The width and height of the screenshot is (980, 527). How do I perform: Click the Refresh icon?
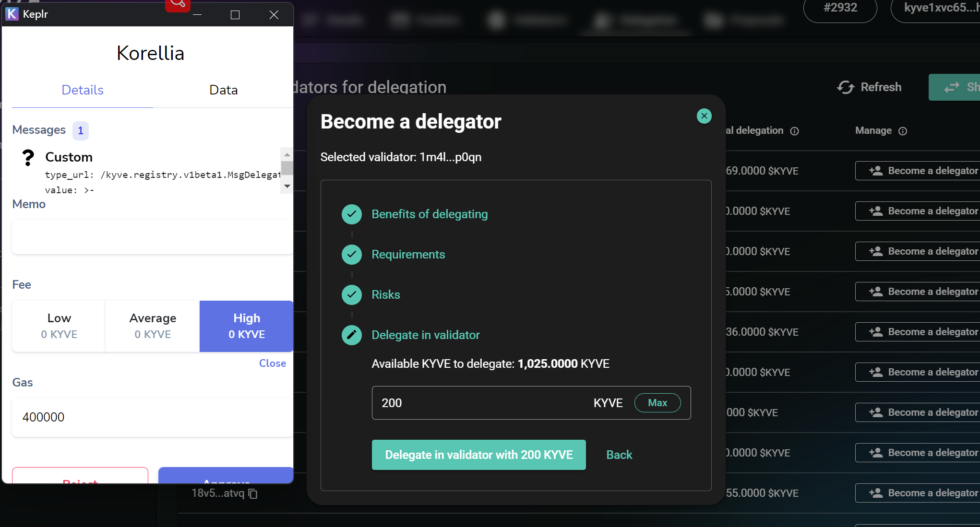tap(846, 87)
